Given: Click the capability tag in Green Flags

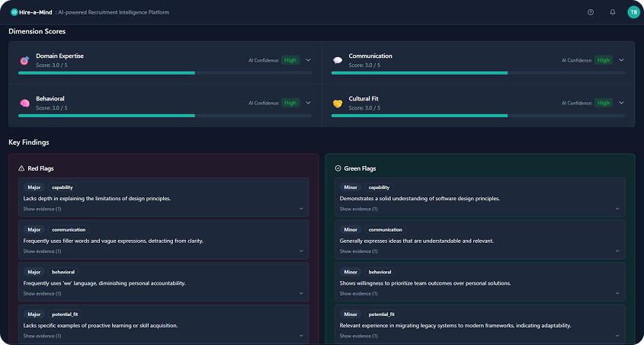Looking at the screenshot, I should coord(379,187).
